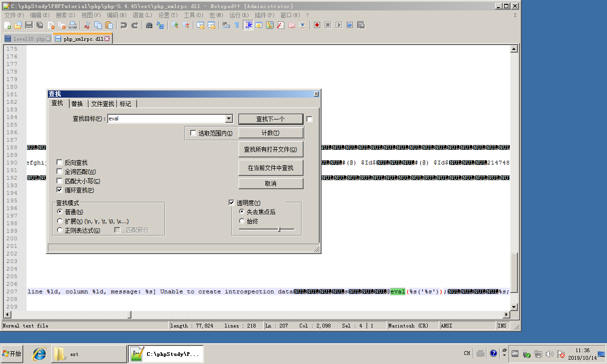Viewport: 607px width, 364px height.
Task: Click the Undo arrow icon
Action: [x=123, y=25]
